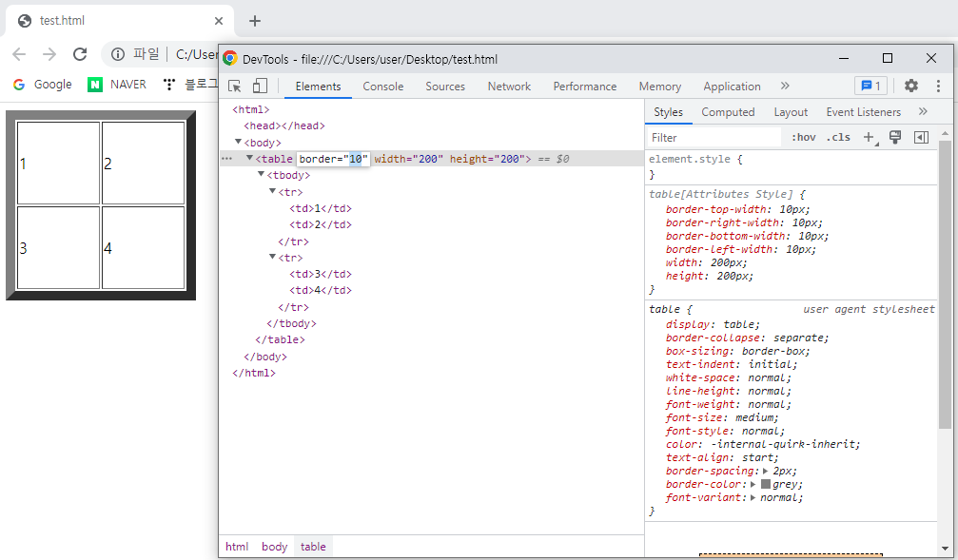
Task: Click the Styles pane vertical scrollbar
Action: pyautogui.click(x=946, y=284)
